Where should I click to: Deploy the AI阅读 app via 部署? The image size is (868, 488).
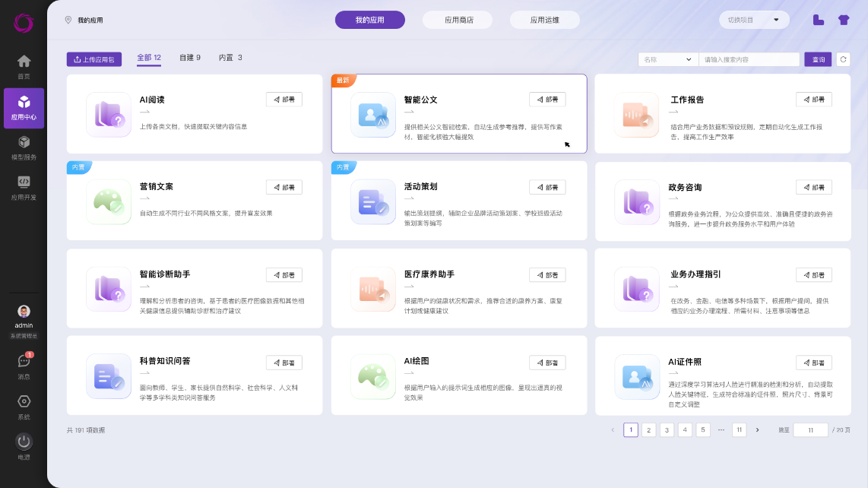[x=284, y=100]
